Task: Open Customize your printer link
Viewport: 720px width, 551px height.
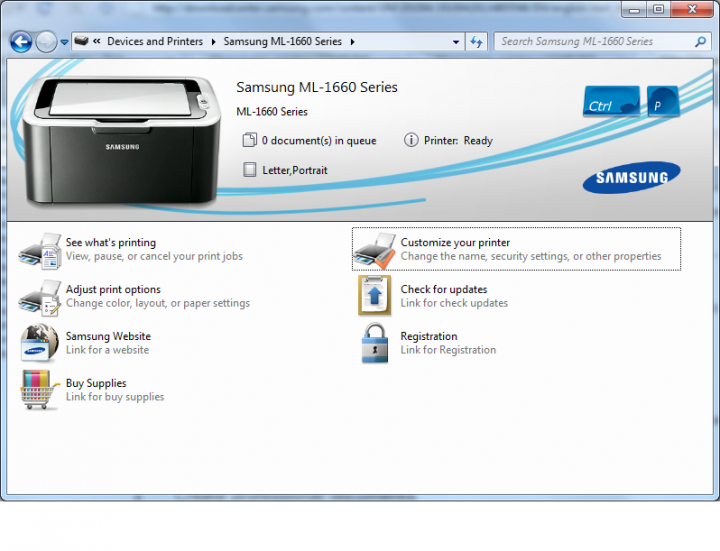Action: [x=455, y=242]
